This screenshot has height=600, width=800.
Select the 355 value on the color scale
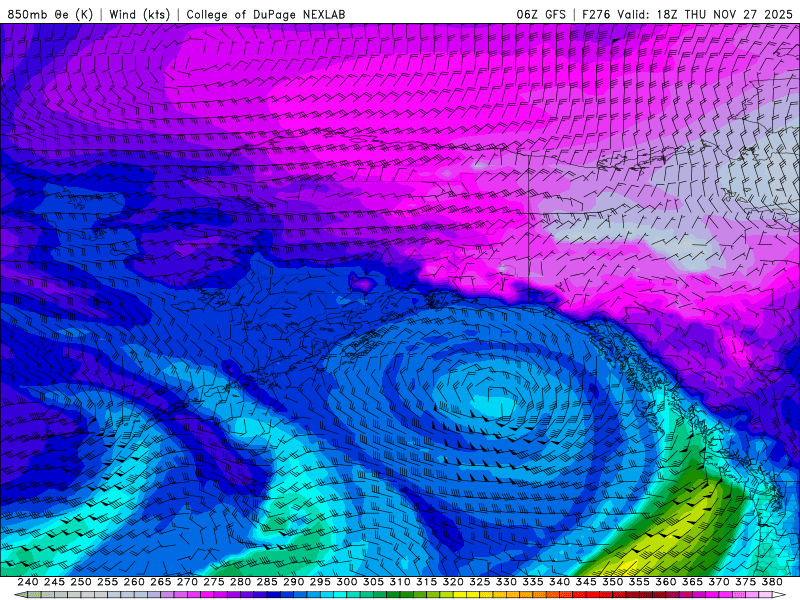[x=639, y=582]
